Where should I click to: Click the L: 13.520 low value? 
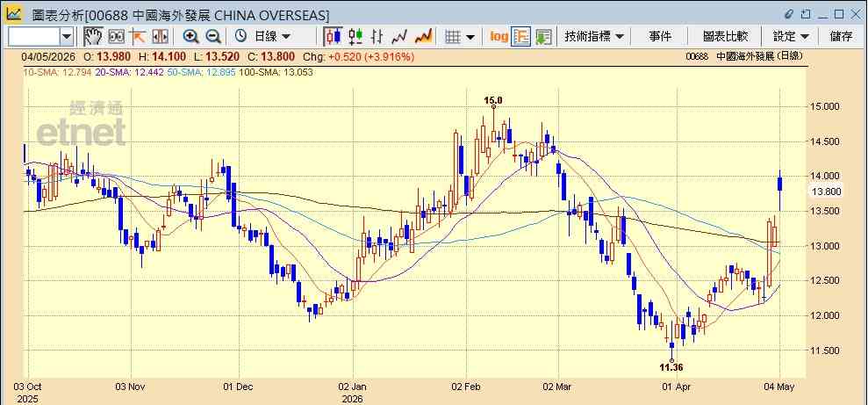pyautogui.click(x=219, y=56)
